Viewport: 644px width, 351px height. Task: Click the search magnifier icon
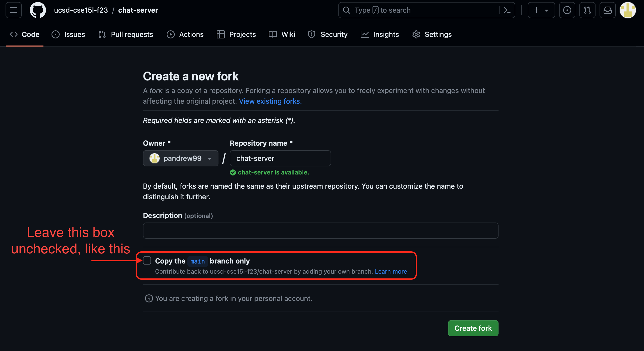click(346, 10)
